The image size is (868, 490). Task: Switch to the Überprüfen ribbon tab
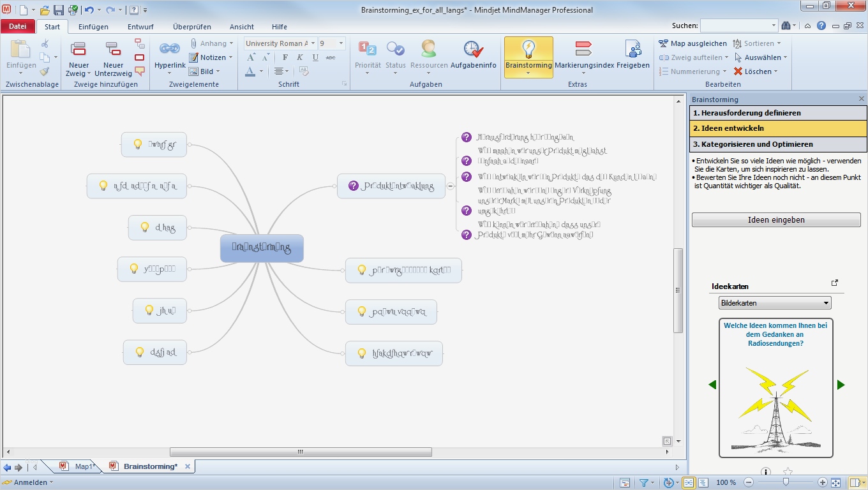coord(192,27)
